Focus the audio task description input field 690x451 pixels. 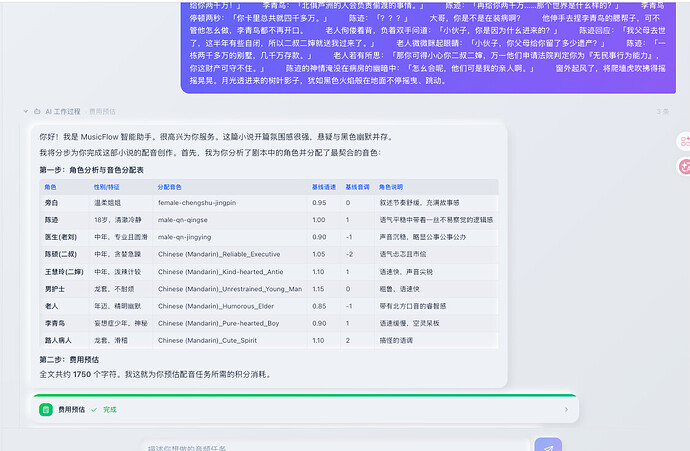coord(335,446)
